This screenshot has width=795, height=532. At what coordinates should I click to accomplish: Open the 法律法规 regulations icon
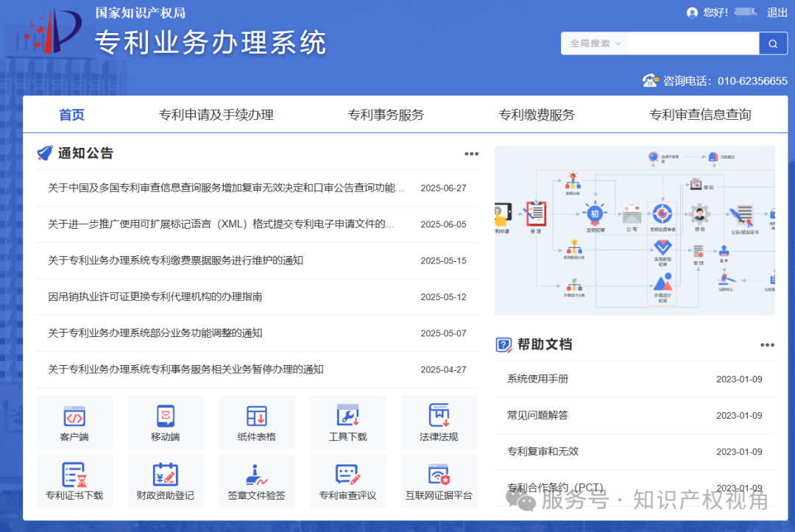click(x=439, y=422)
